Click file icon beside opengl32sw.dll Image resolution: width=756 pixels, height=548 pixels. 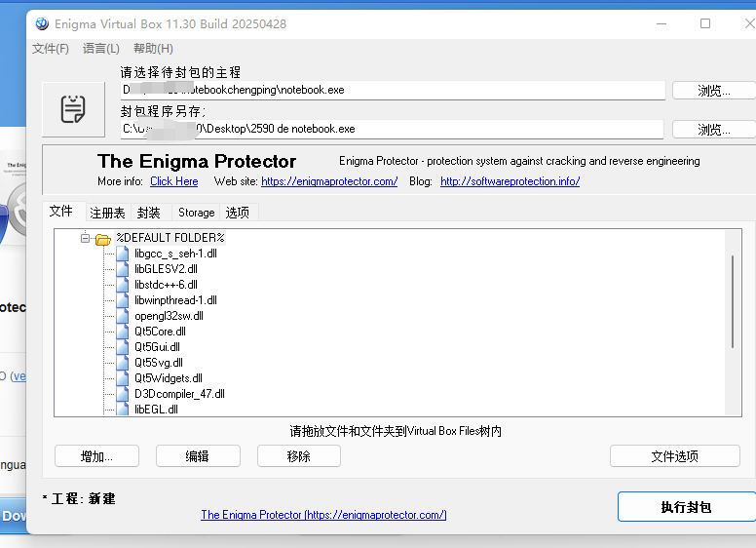pos(123,316)
